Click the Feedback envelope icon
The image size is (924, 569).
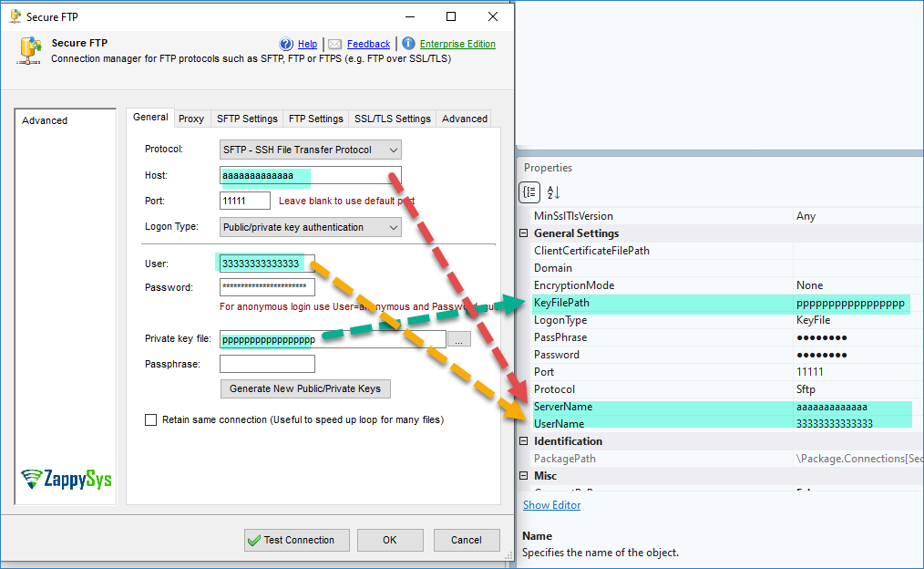pos(334,44)
